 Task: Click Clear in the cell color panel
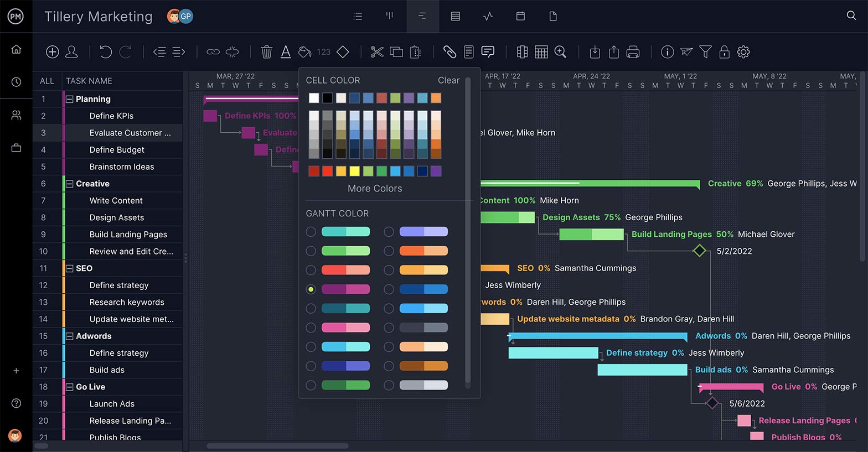tap(448, 81)
